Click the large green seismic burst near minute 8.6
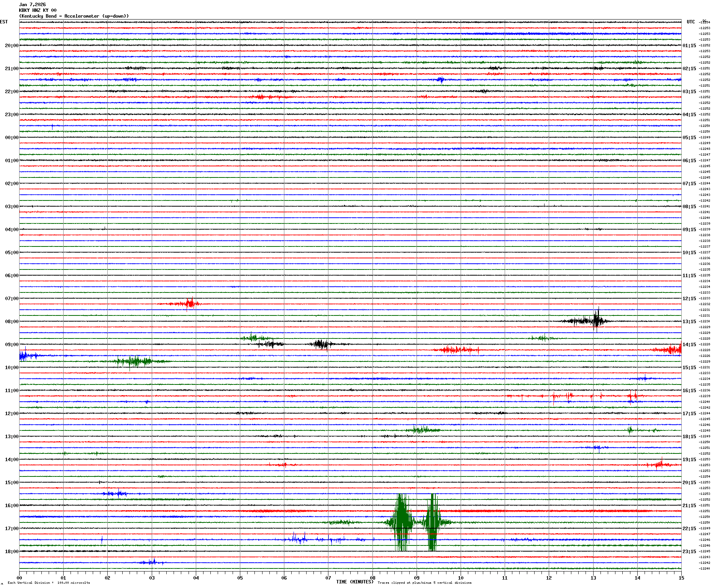Viewport: 712px width, 588px height. (401, 522)
